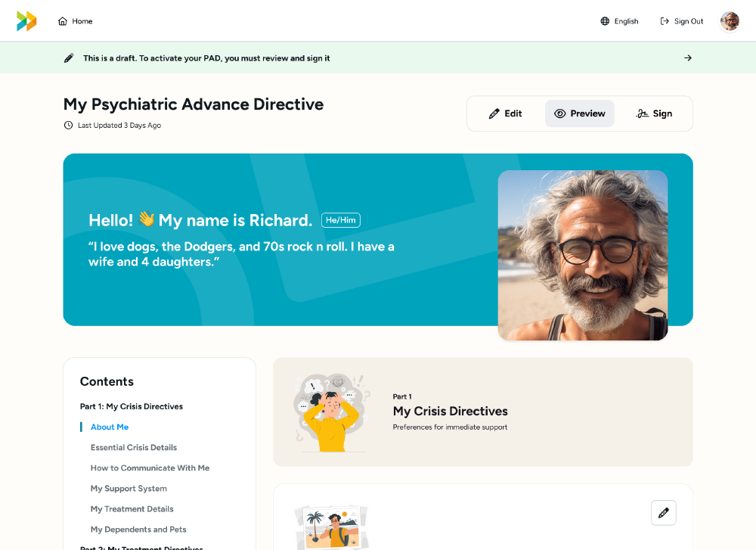The height and width of the screenshot is (550, 756).
Task: Open About Me in the contents list
Action: click(110, 427)
